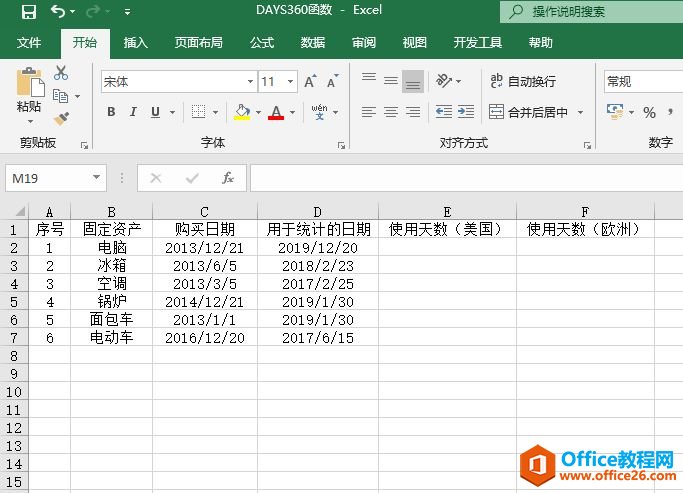Open the number format box showing 常规
This screenshot has height=493, width=683.
pos(643,81)
